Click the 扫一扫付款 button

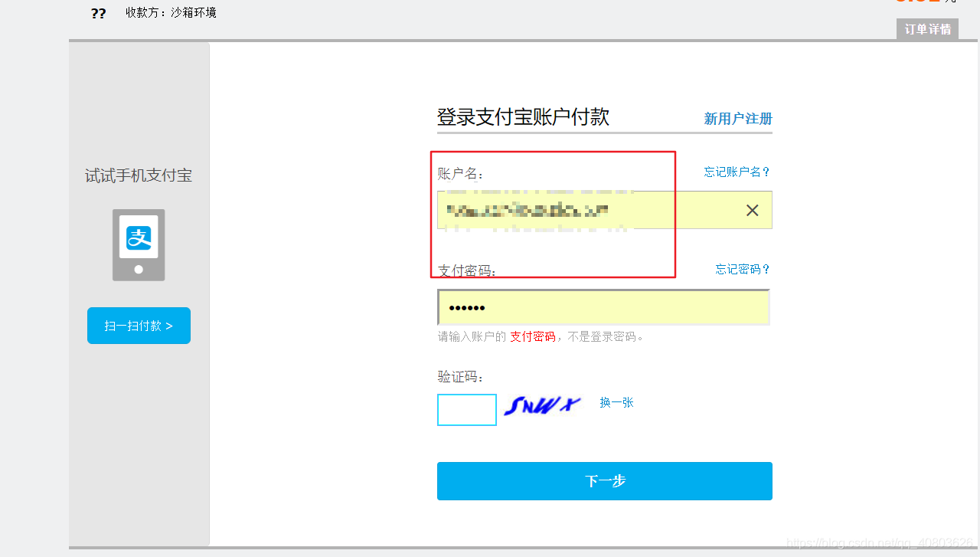[139, 326]
